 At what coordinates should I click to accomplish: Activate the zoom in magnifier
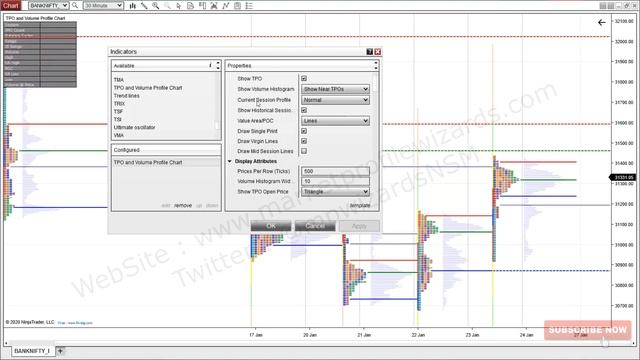click(156, 6)
